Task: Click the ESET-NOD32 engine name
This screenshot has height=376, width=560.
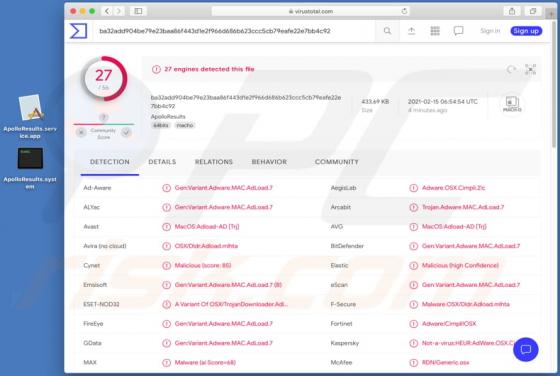Action: 101,304
